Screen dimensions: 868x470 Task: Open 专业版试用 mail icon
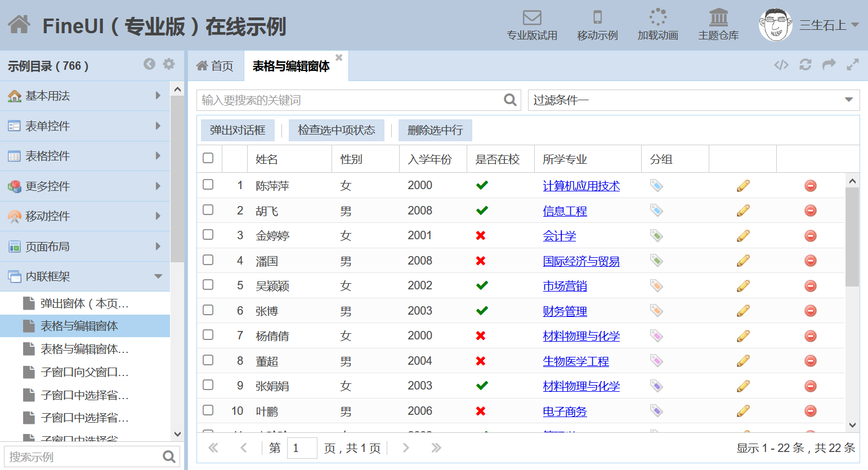pyautogui.click(x=531, y=18)
